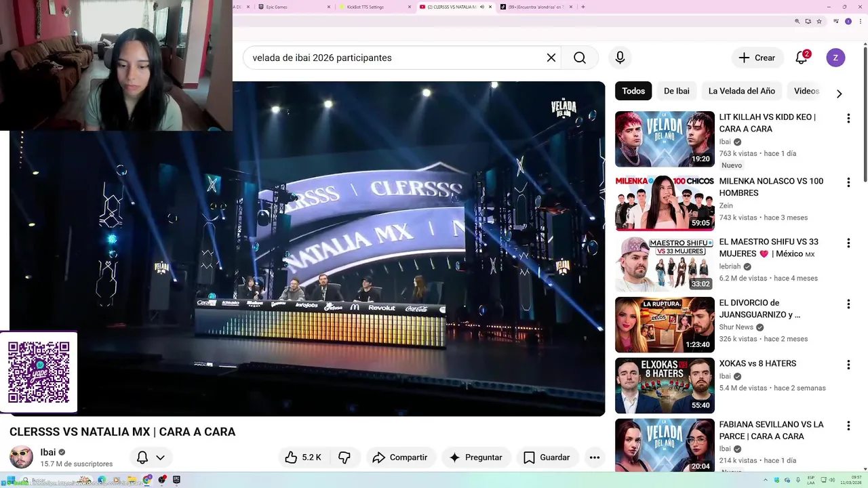Open browser zoom magnifier icon
Image resolution: width=868 pixels, height=488 pixels.
[x=797, y=22]
